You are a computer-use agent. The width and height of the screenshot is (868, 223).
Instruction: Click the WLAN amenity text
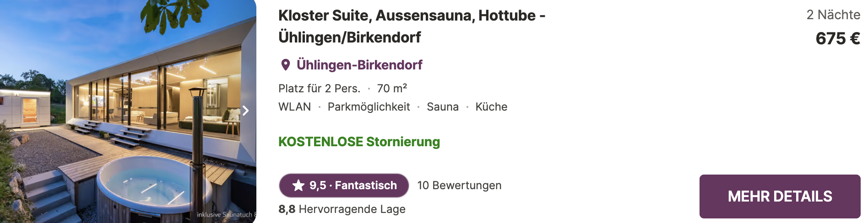pos(294,107)
